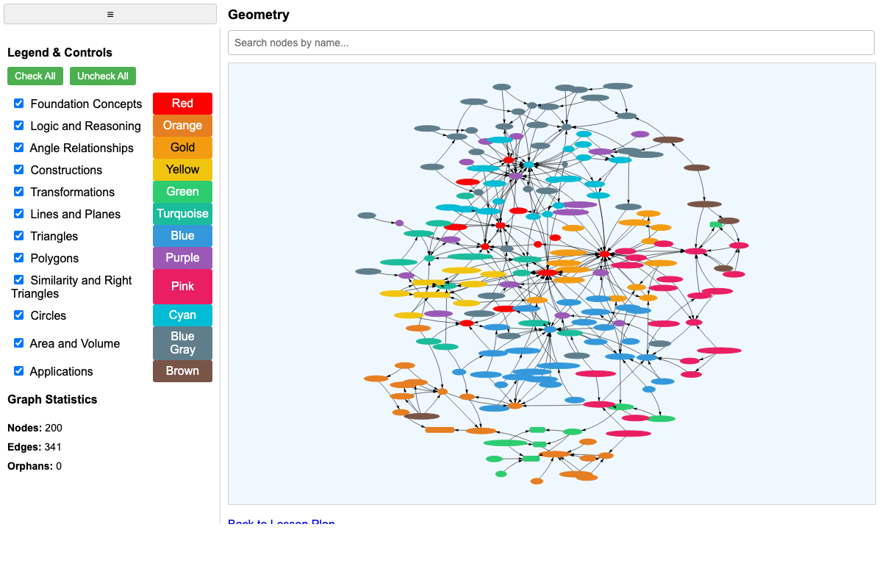The image size is (882, 588).
Task: Click the Pink legend swatch
Action: tap(182, 286)
